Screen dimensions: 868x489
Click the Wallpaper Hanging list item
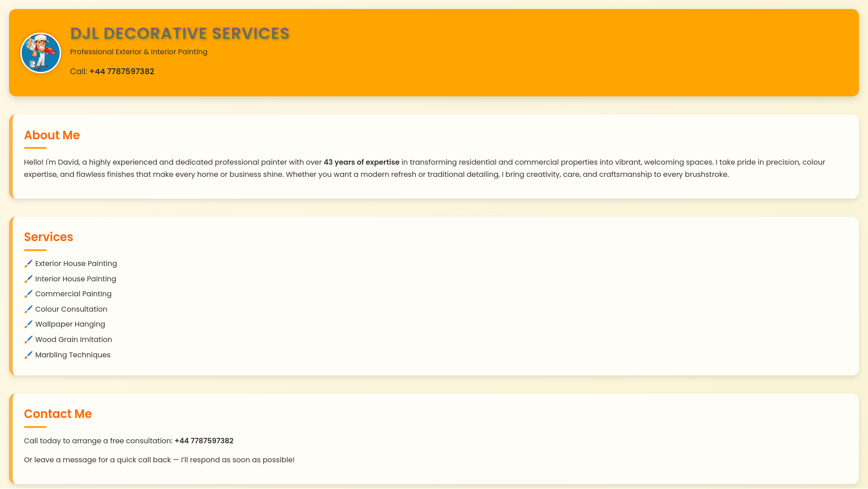70,324
